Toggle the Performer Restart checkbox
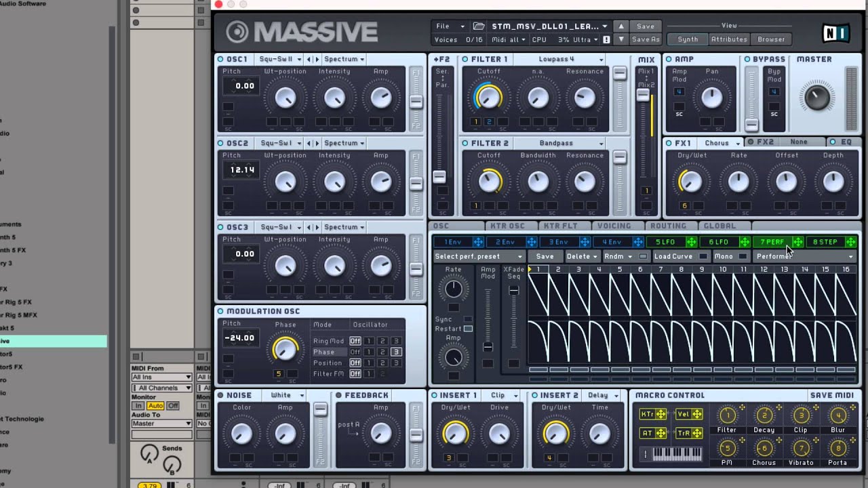Screen dimensions: 868x488 coord(468,329)
